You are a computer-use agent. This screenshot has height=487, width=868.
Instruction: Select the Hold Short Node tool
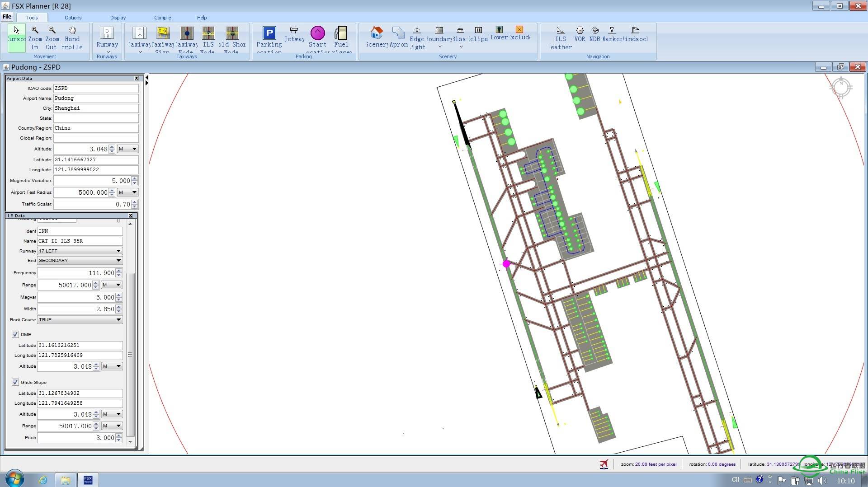pyautogui.click(x=232, y=38)
